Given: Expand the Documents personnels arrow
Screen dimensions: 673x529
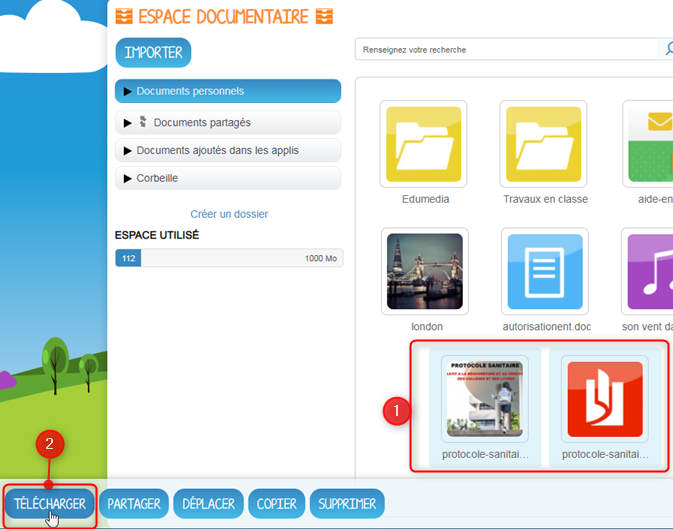Looking at the screenshot, I should tap(128, 91).
